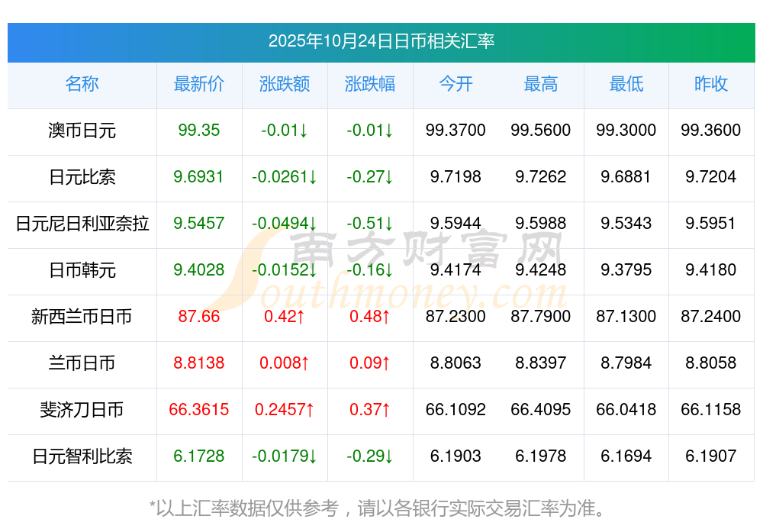Click the 今开 column header

tap(456, 85)
